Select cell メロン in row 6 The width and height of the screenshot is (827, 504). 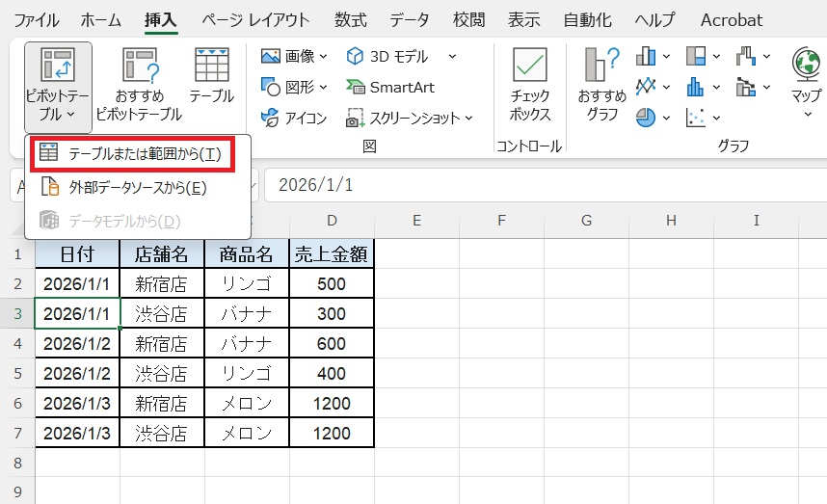(247, 404)
